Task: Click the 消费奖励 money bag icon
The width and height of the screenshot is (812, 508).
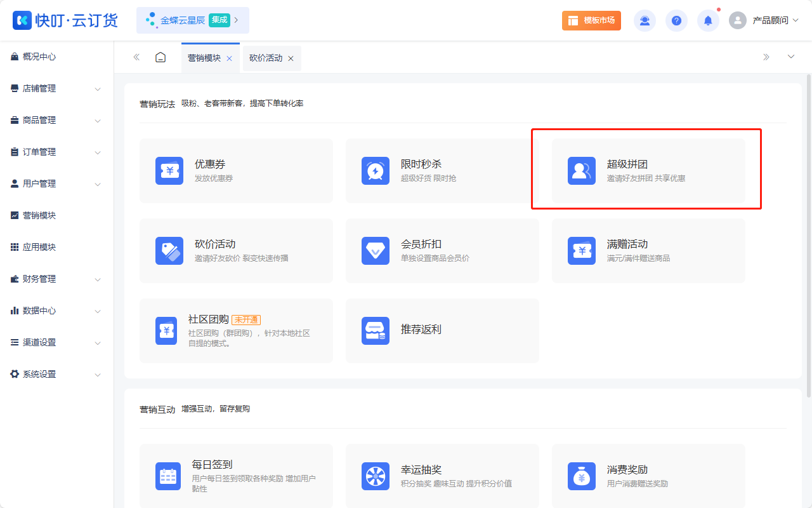Action: (x=582, y=476)
